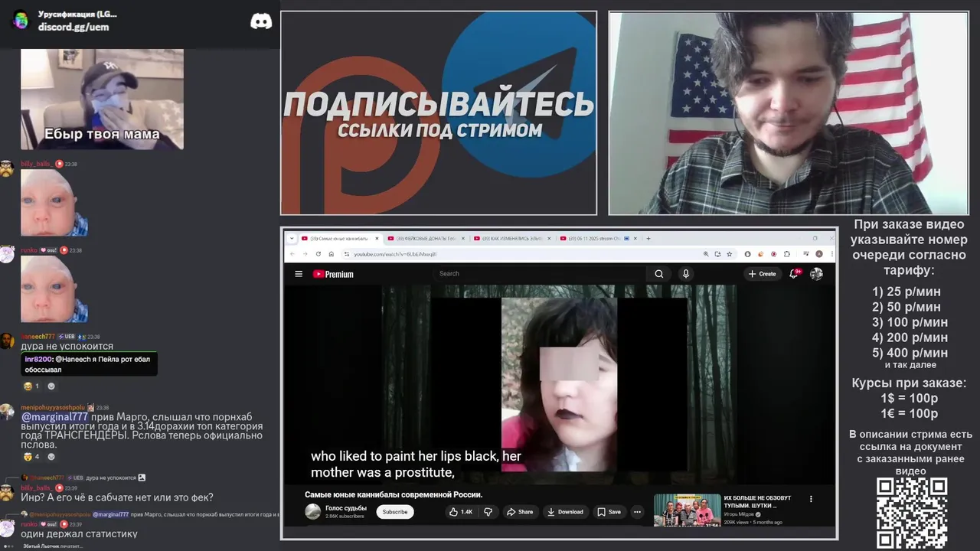Open a new browser tab
980x551 pixels.
648,238
